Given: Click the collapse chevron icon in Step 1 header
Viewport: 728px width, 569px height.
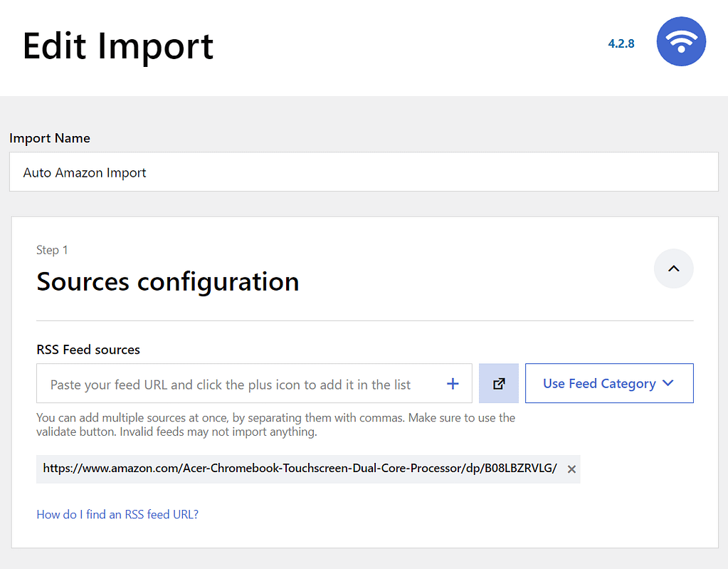Looking at the screenshot, I should [x=673, y=268].
